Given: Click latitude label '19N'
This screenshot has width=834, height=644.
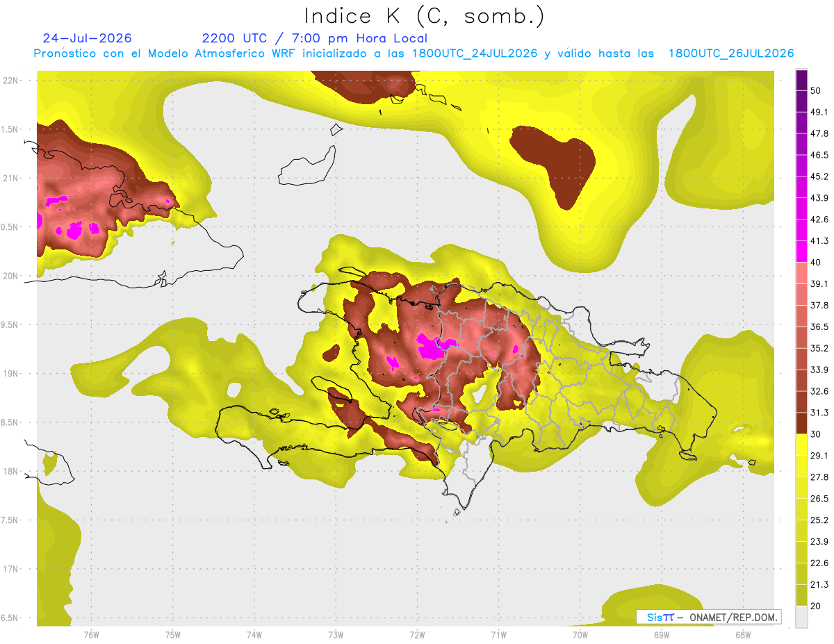Looking at the screenshot, I should click(x=10, y=373).
